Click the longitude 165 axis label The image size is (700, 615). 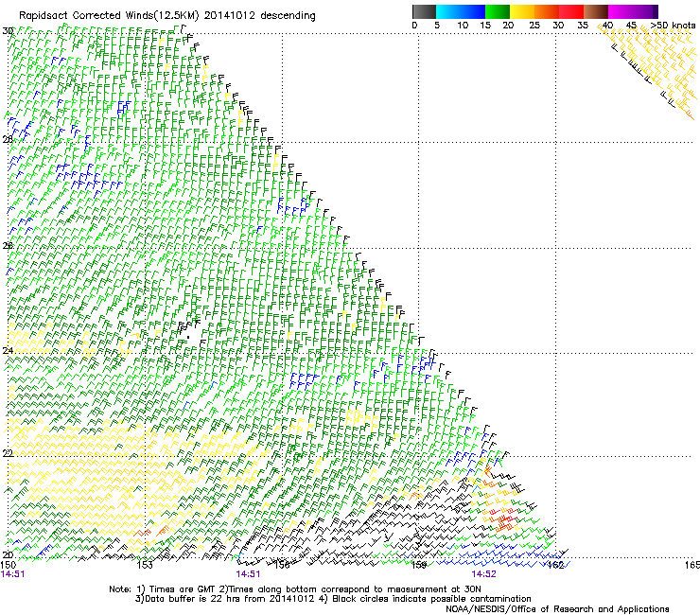point(692,566)
